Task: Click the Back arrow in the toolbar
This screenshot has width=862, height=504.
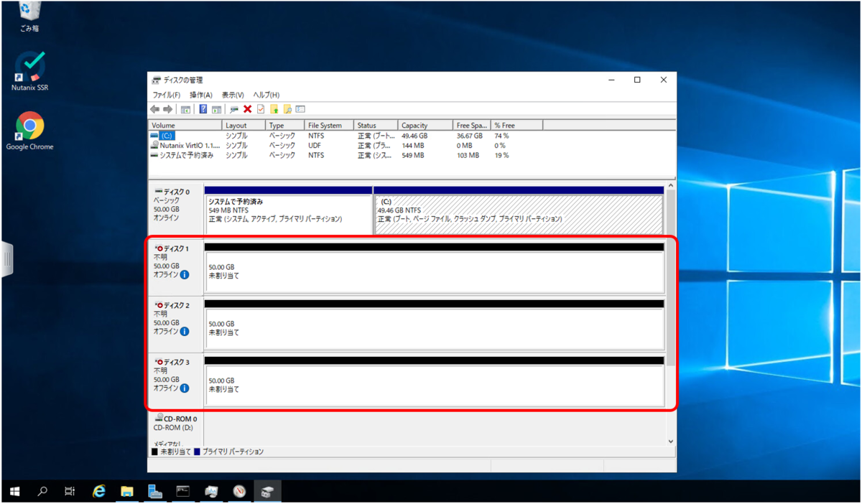Action: (x=154, y=109)
